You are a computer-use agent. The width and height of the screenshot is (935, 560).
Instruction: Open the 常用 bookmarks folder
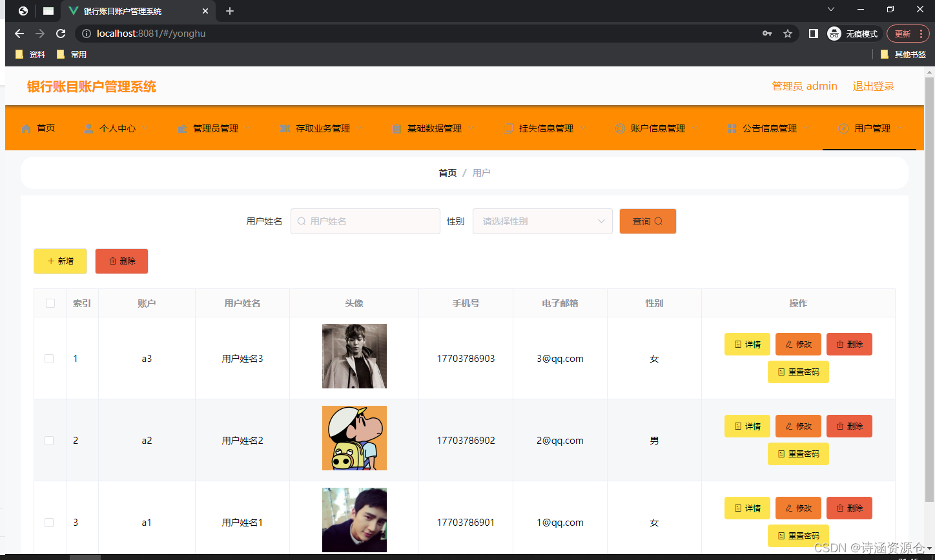point(72,55)
